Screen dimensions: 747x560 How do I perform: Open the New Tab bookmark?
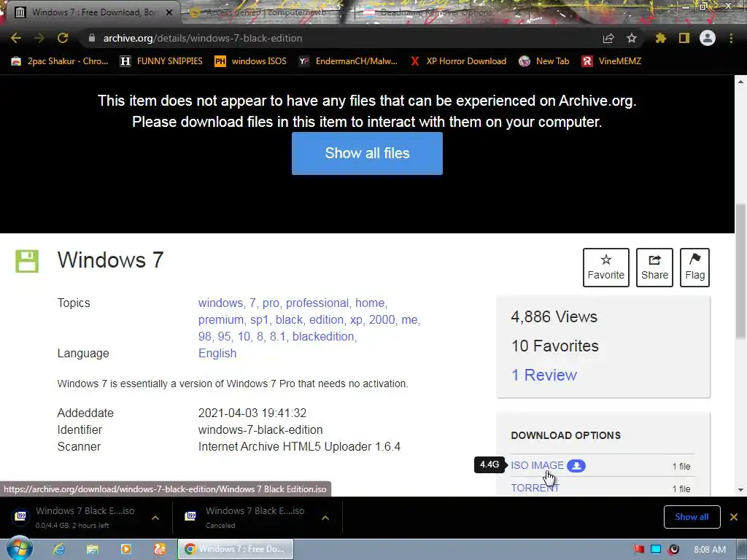[544, 61]
